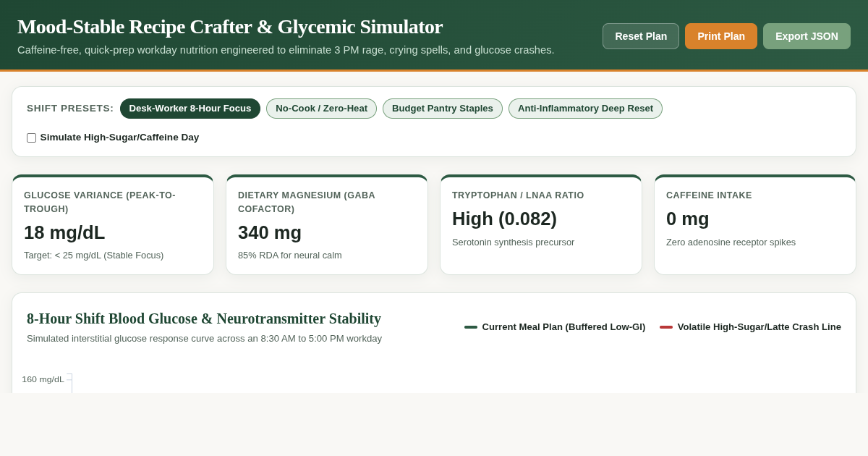Image resolution: width=868 pixels, height=456 pixels.
Task: Pick Anti-Inflammatory Deep Reset preset
Action: (585, 109)
